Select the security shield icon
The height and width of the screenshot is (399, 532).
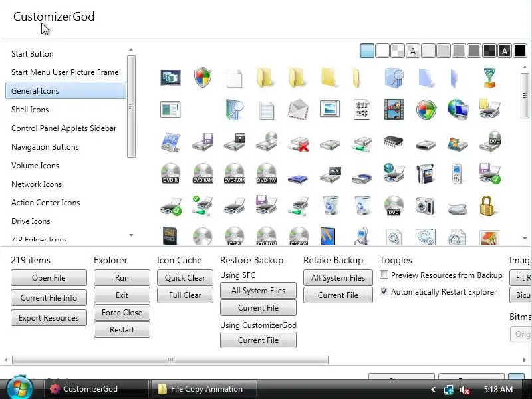tap(203, 78)
